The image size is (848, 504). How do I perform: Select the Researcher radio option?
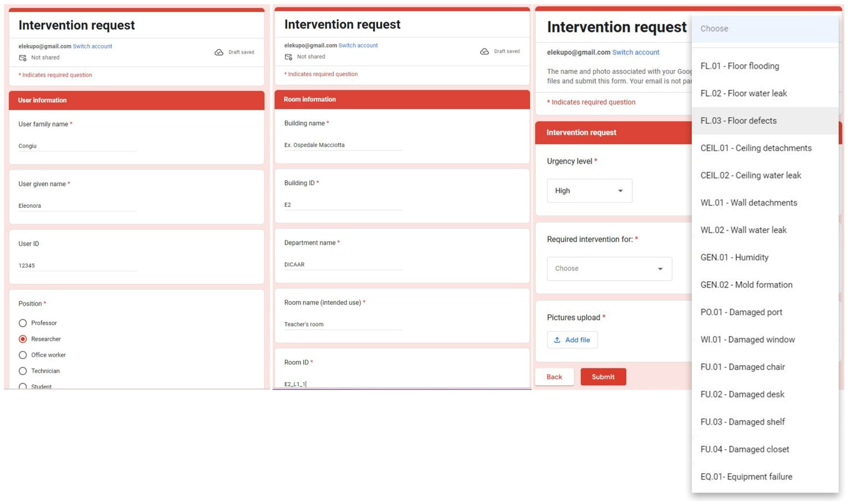pyautogui.click(x=23, y=339)
